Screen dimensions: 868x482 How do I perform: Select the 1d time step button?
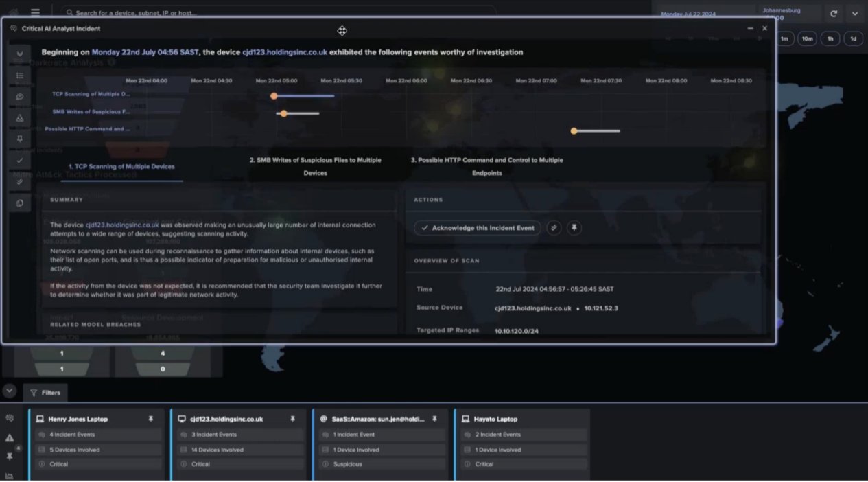tap(854, 39)
